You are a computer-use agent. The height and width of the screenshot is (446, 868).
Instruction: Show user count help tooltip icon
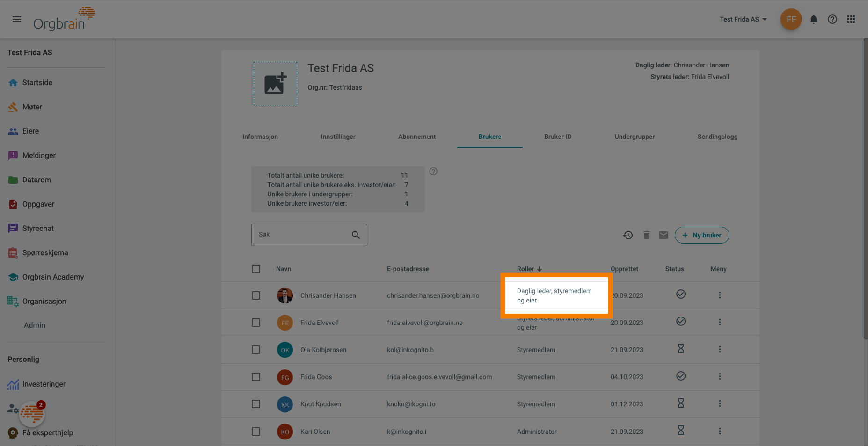(433, 172)
